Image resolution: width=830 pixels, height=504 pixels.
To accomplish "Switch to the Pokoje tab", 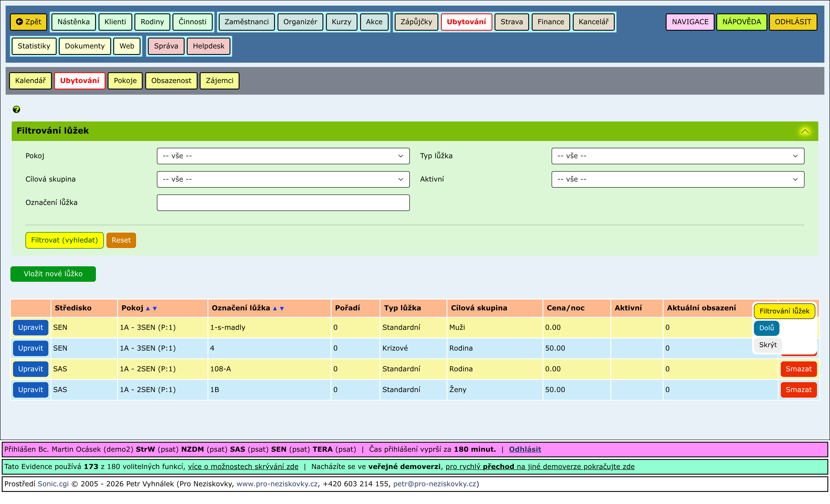I will click(x=125, y=81).
